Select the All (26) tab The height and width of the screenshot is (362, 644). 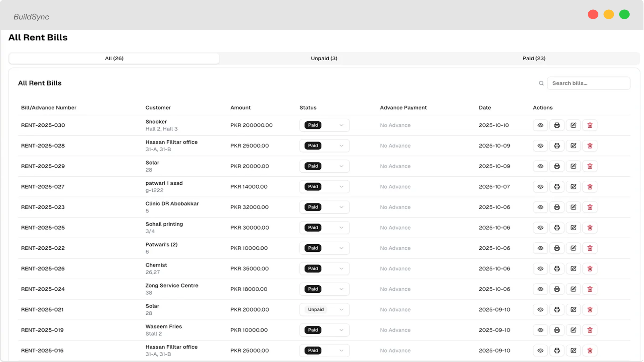click(114, 58)
